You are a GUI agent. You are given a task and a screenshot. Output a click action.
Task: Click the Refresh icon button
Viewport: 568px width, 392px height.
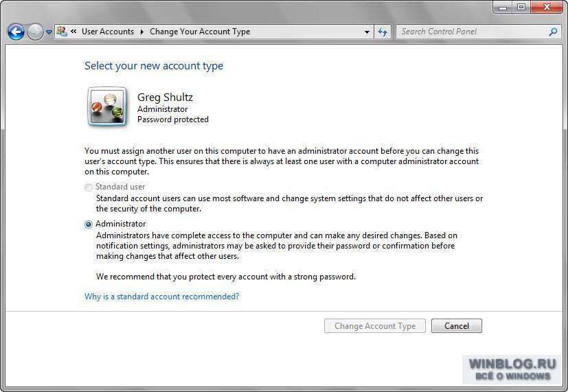[383, 32]
